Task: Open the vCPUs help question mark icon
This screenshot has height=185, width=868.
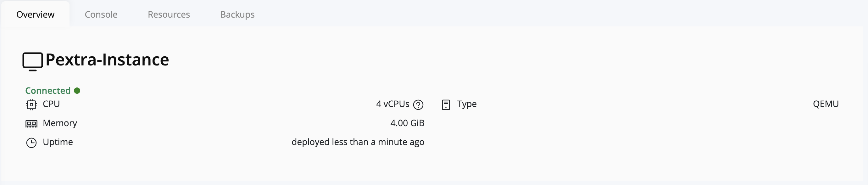Action: (418, 105)
